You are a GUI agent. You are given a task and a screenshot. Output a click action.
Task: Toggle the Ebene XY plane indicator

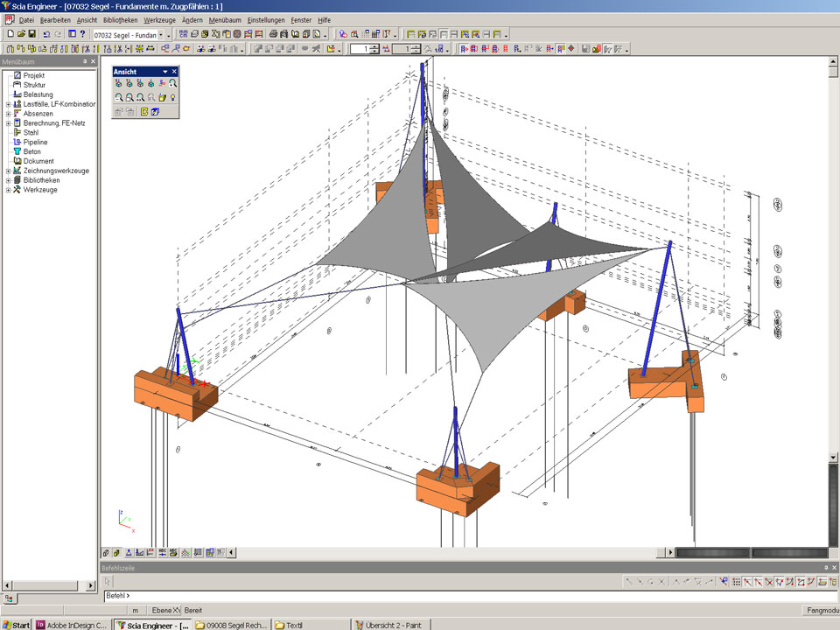pyautogui.click(x=164, y=610)
